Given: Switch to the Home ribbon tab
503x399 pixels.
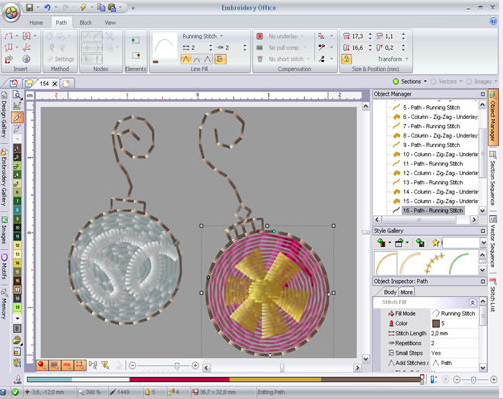Looking at the screenshot, I should pos(36,23).
